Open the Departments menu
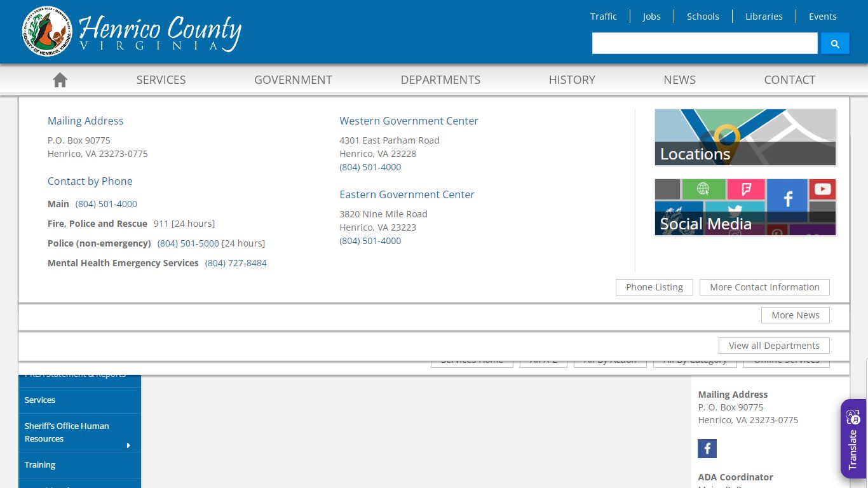Image resolution: width=868 pixels, height=488 pixels. pos(440,79)
